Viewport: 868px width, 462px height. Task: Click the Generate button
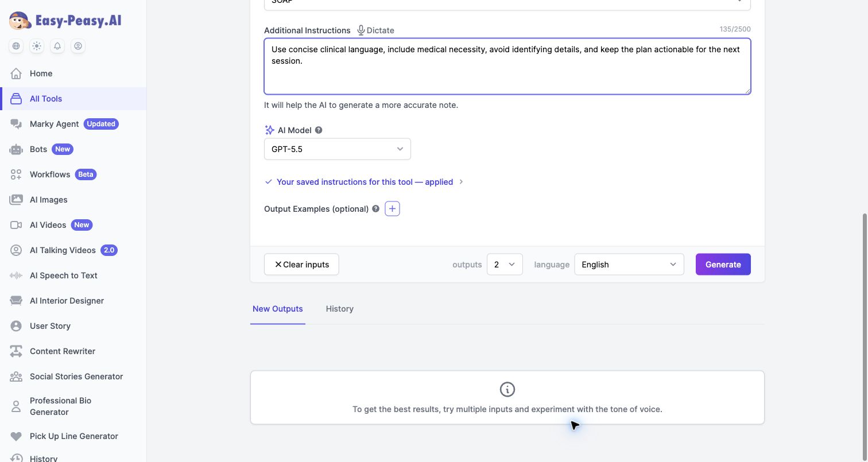(723, 265)
